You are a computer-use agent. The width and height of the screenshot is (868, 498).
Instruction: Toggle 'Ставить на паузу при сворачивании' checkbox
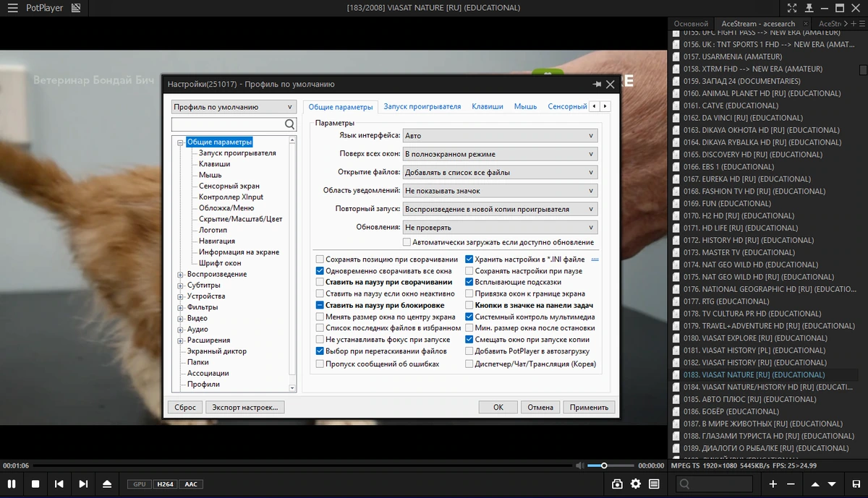(320, 283)
